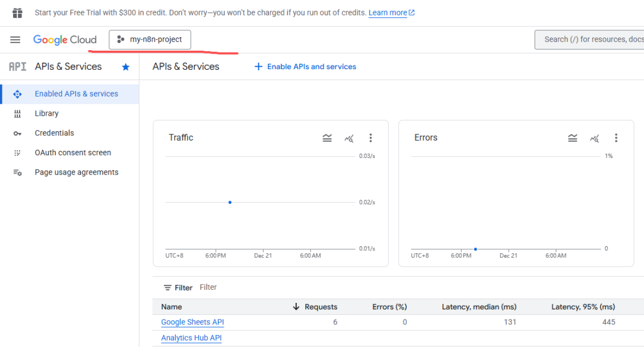Open Page usage agreements
Image resolution: width=644 pixels, height=347 pixels.
76,172
